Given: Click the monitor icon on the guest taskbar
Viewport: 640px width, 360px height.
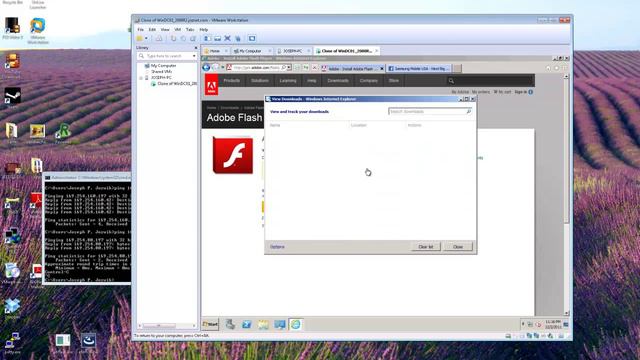Looking at the screenshot, I should [x=280, y=324].
